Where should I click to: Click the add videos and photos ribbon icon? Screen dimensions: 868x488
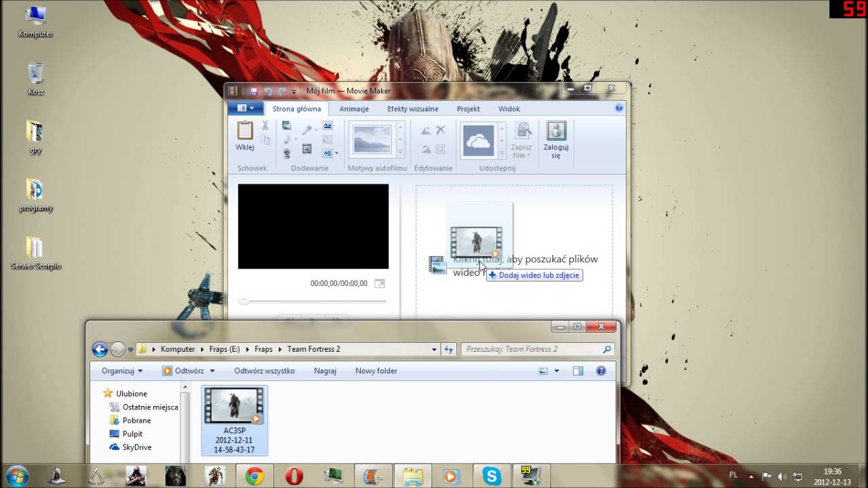[x=286, y=125]
